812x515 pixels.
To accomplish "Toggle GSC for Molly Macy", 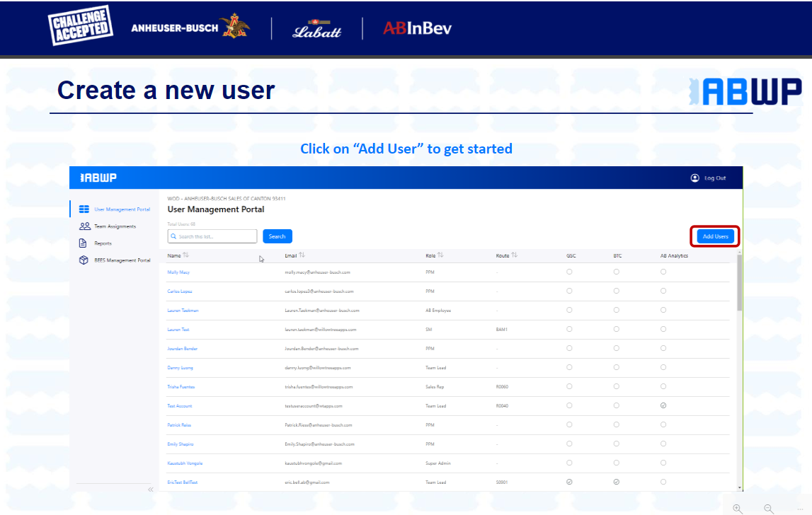I will pos(569,272).
